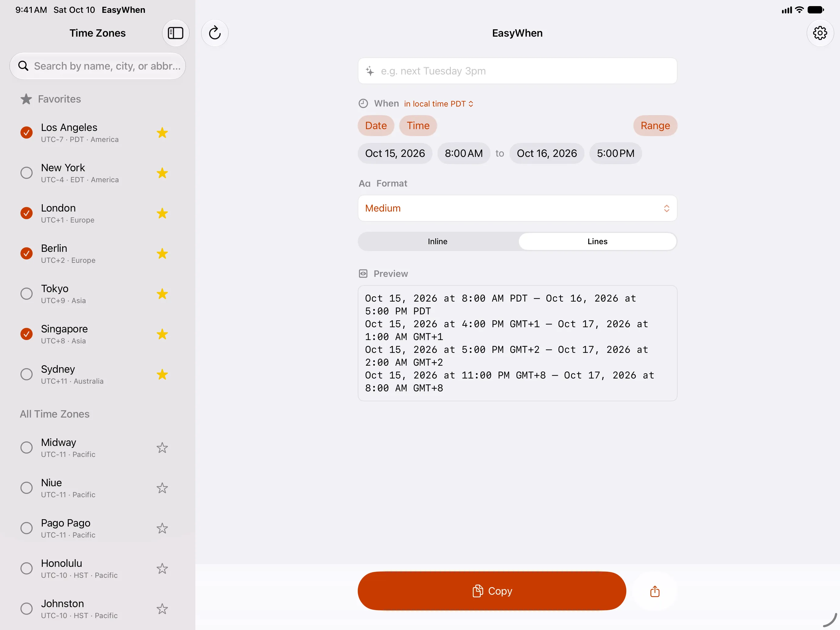Open settings with the gear icon
The height and width of the screenshot is (630, 840).
pos(820,33)
